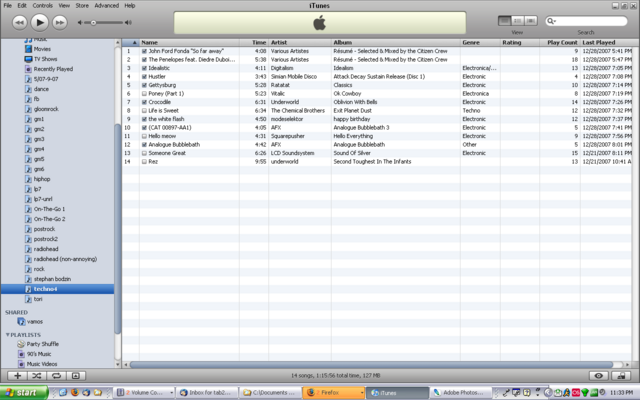Switch to Cover Flow view
640x400 pixels.
[531, 21]
